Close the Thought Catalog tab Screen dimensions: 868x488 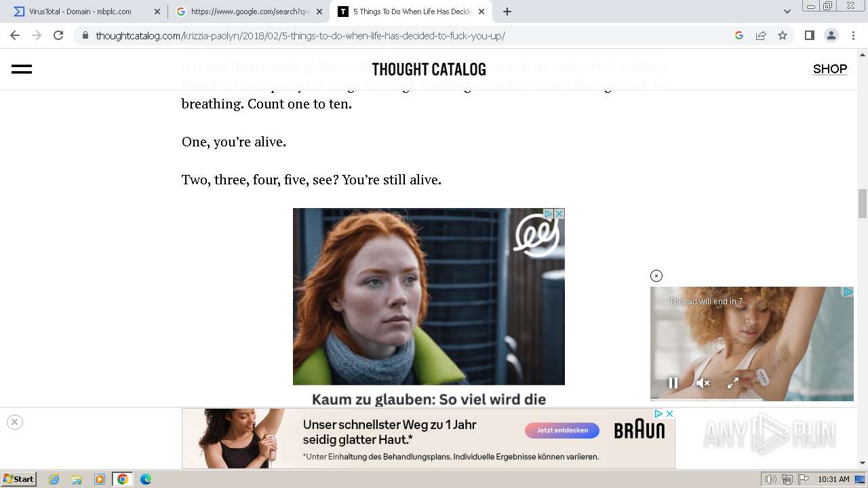(x=481, y=12)
